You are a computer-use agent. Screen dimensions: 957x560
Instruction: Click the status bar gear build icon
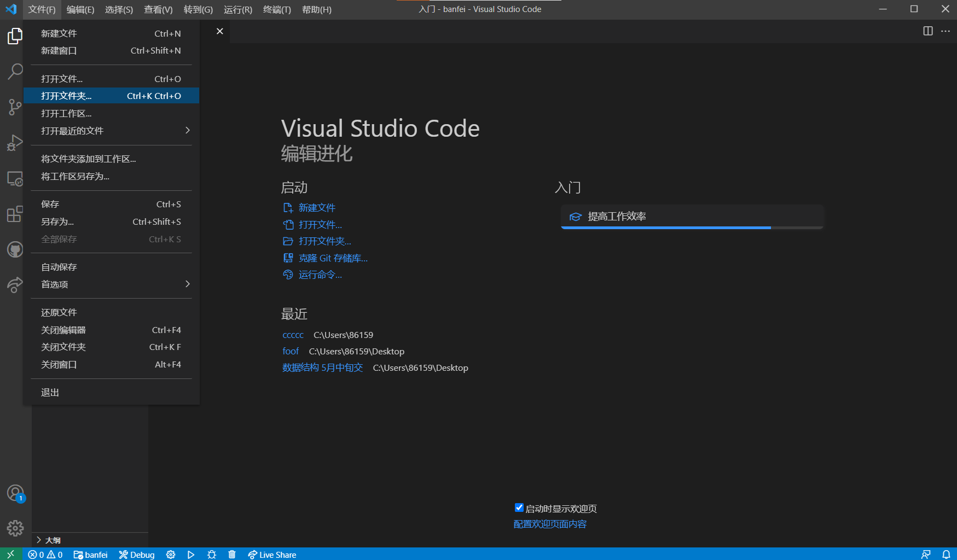171,555
